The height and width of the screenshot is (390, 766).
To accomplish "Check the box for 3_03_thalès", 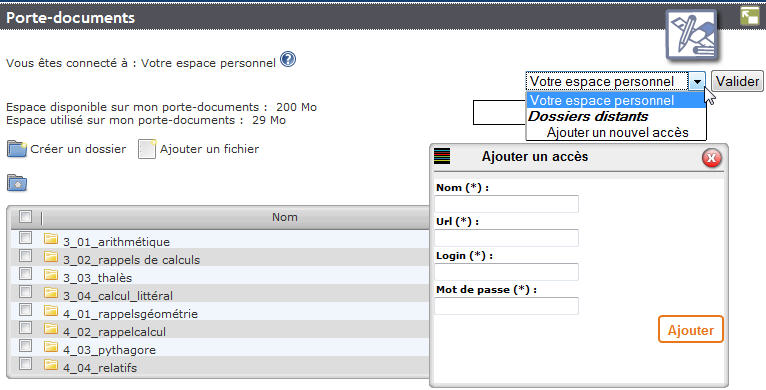I will [25, 274].
